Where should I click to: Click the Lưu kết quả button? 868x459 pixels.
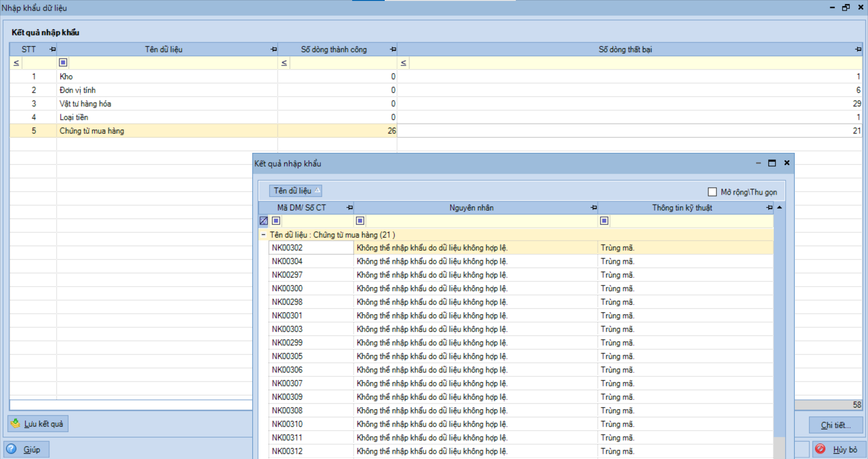coord(38,424)
